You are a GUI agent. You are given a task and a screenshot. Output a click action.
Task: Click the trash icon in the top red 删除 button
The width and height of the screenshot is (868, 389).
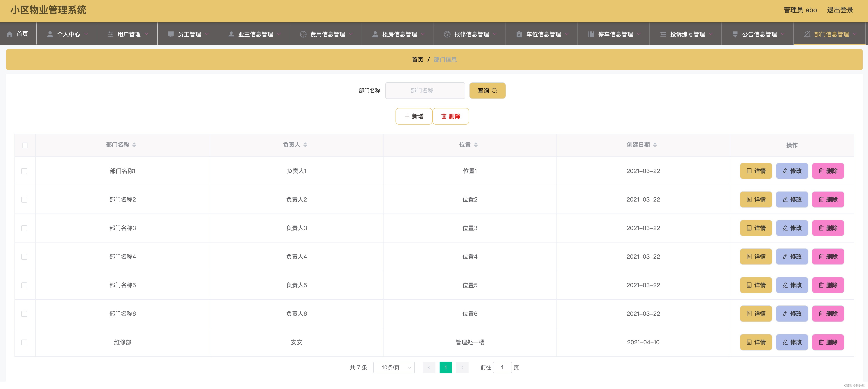(x=444, y=116)
